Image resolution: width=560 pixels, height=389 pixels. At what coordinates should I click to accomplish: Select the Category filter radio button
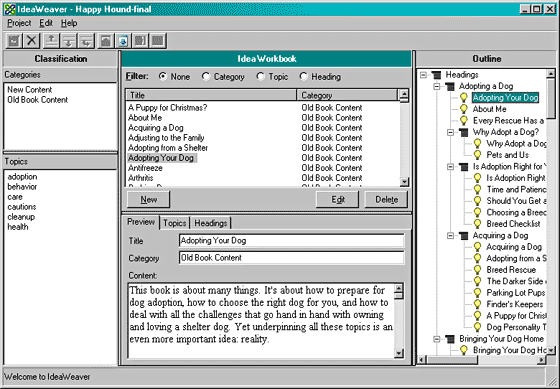(206, 76)
